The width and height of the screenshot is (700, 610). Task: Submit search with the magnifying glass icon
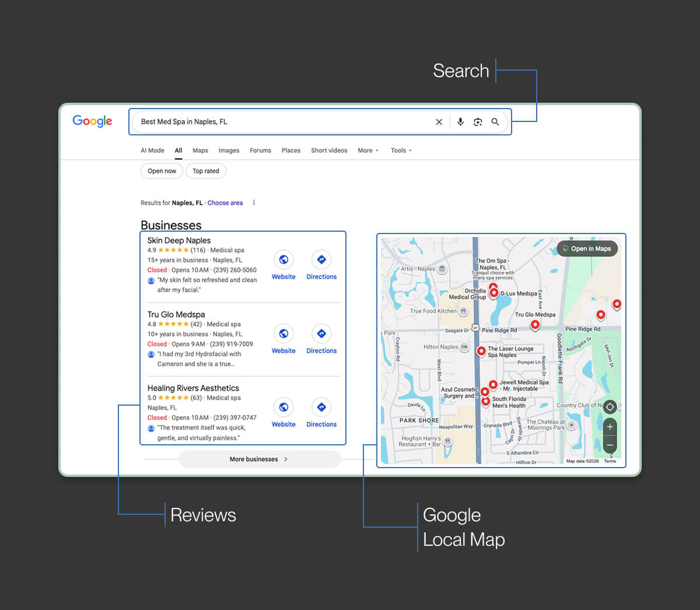495,122
